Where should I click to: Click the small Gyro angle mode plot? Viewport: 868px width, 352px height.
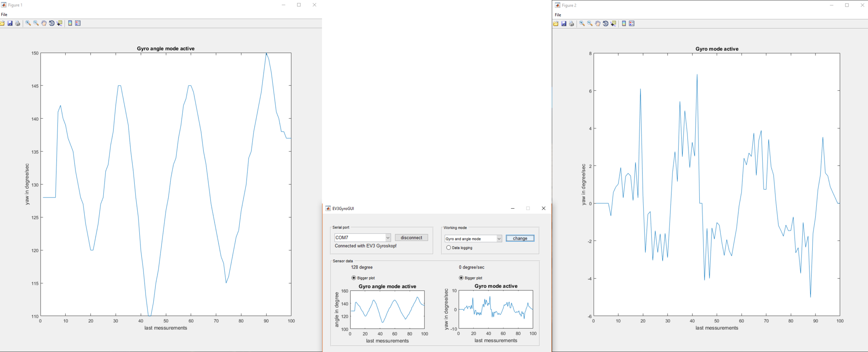click(387, 310)
